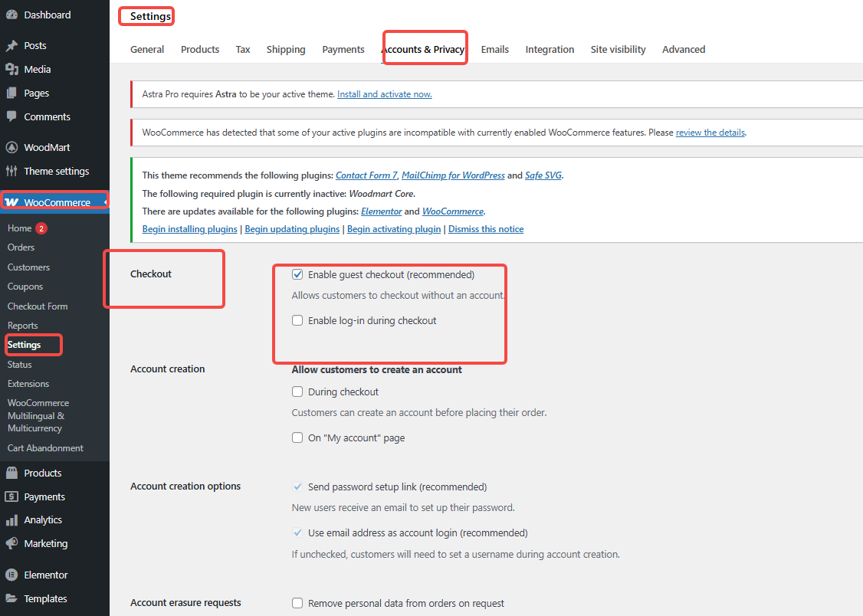Click the Payments dollar icon in sidebar
The width and height of the screenshot is (863, 616).
[x=11, y=496]
